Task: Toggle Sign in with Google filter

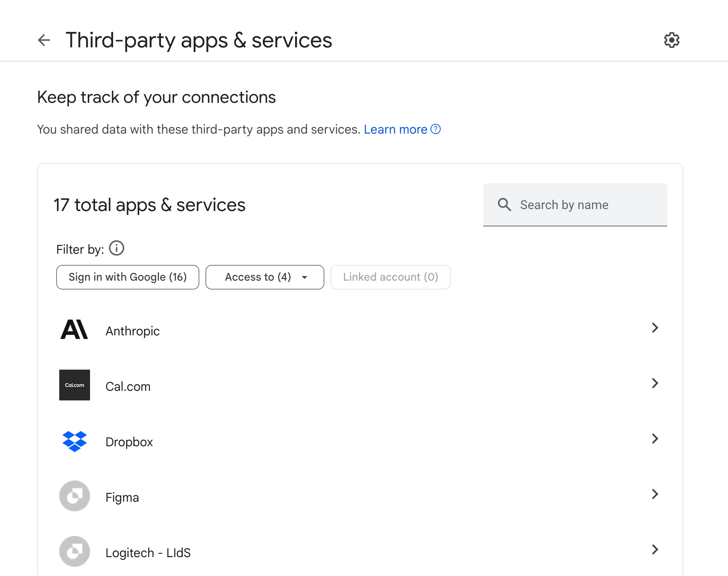Action: click(127, 277)
